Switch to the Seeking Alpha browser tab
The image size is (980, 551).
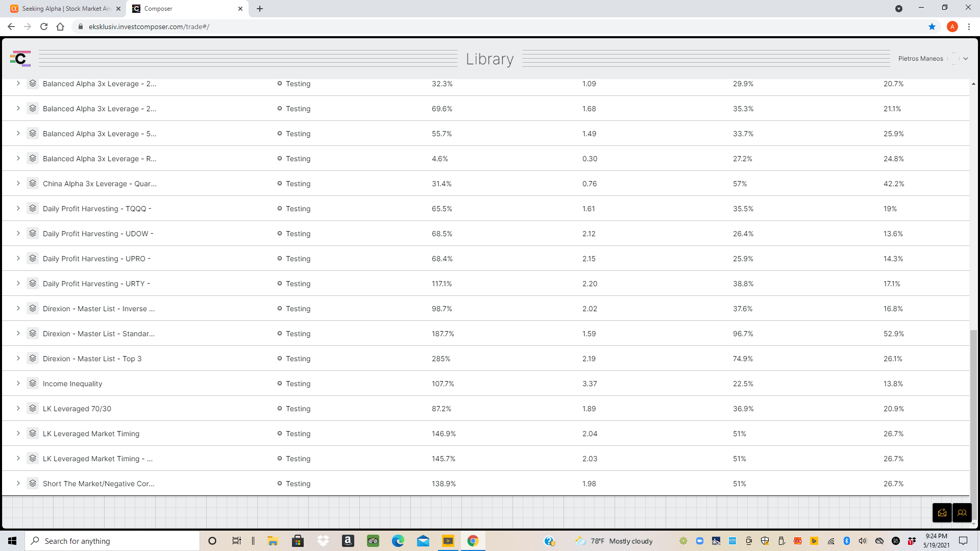click(x=66, y=9)
